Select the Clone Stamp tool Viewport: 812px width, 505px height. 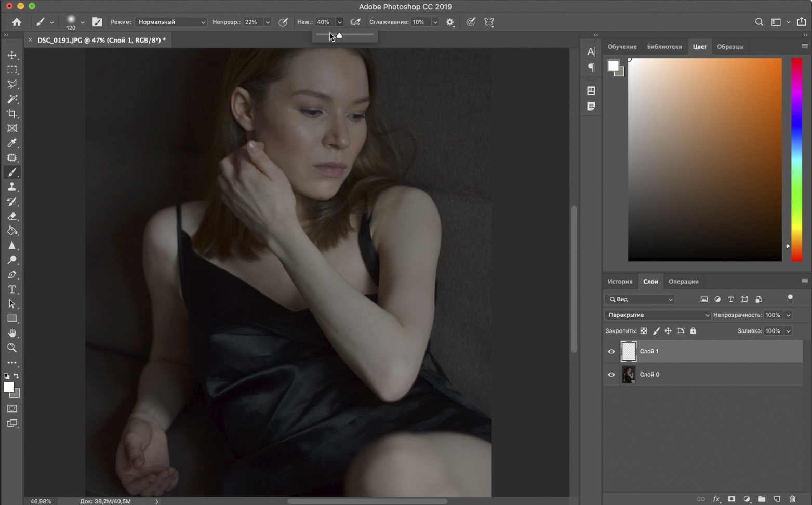12,187
